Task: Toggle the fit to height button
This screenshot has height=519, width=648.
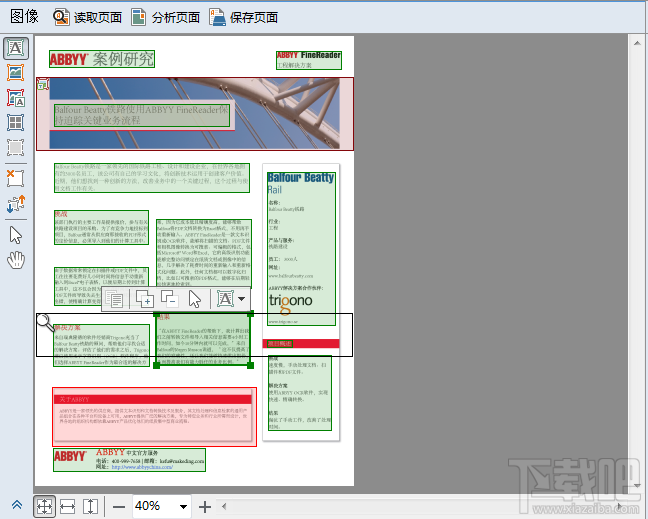Action: pyautogui.click(x=90, y=506)
